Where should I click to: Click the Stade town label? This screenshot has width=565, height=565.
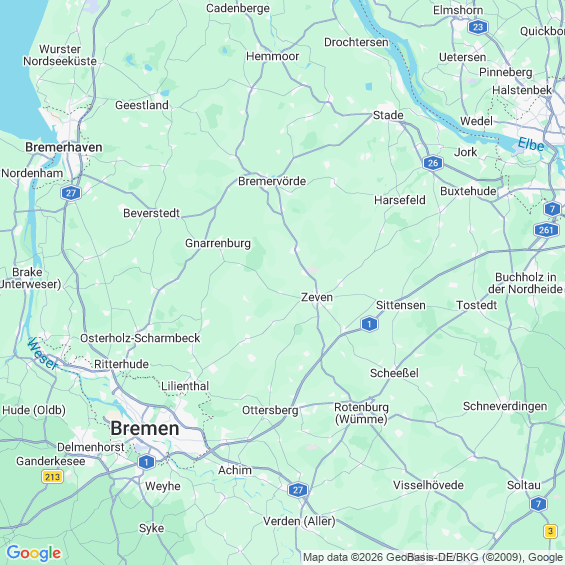coord(388,115)
